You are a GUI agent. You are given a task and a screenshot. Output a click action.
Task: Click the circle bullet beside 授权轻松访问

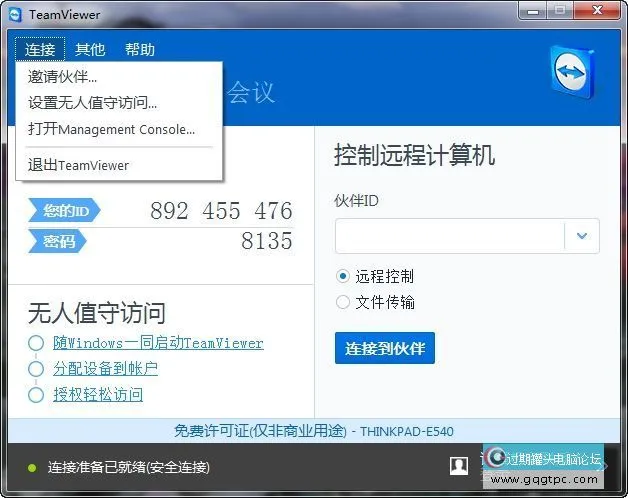click(35, 395)
